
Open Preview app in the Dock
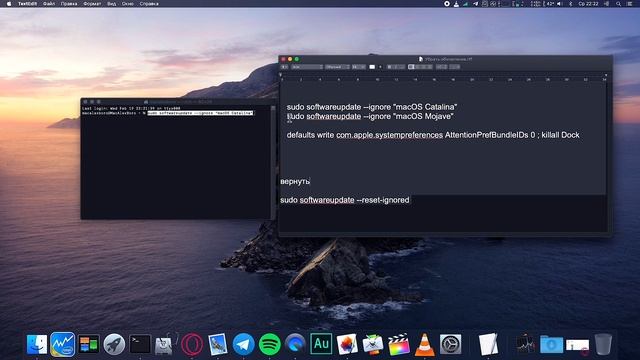point(218,344)
